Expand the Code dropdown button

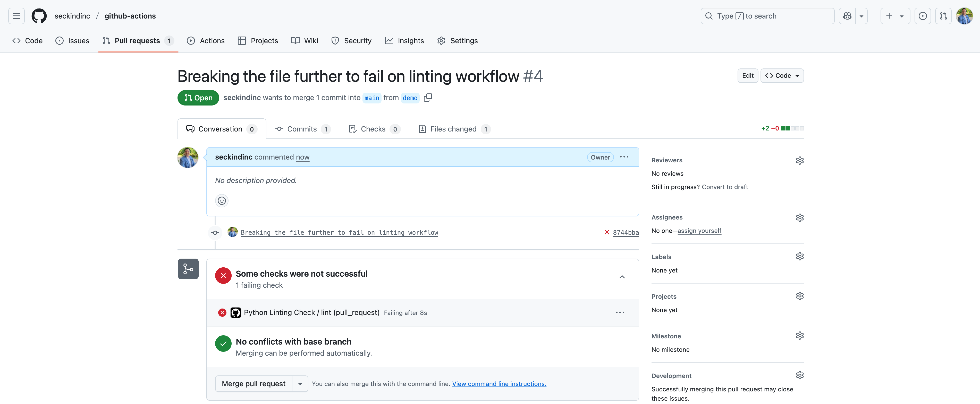pos(782,76)
